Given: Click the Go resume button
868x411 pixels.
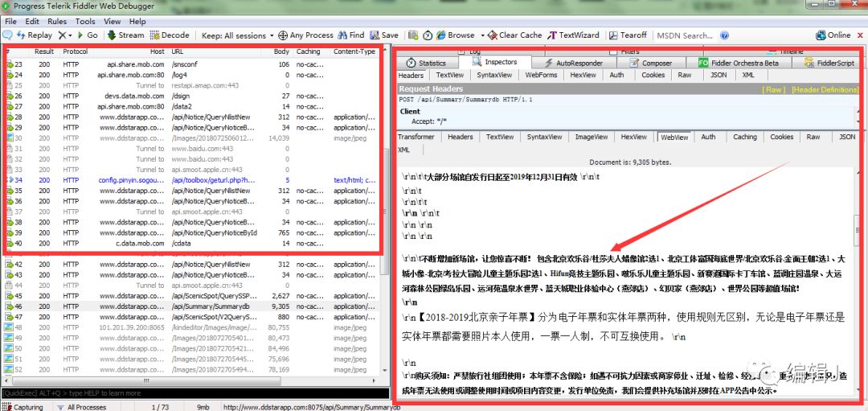Looking at the screenshot, I should point(88,35).
